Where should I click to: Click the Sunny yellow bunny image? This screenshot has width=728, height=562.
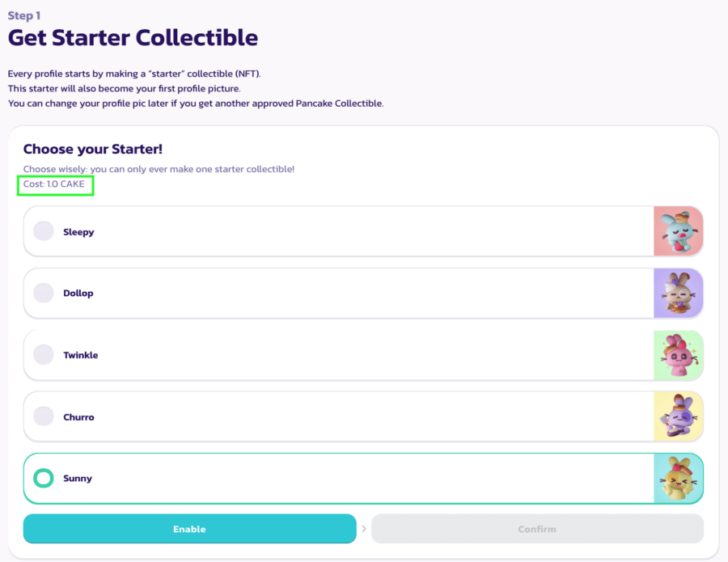678,479
